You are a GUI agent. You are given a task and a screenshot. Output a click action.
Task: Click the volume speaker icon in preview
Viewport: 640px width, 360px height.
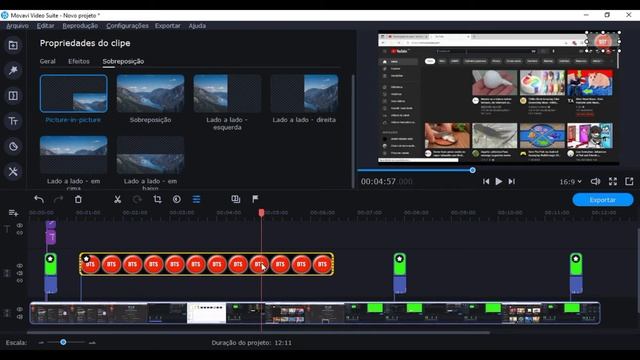pos(596,181)
